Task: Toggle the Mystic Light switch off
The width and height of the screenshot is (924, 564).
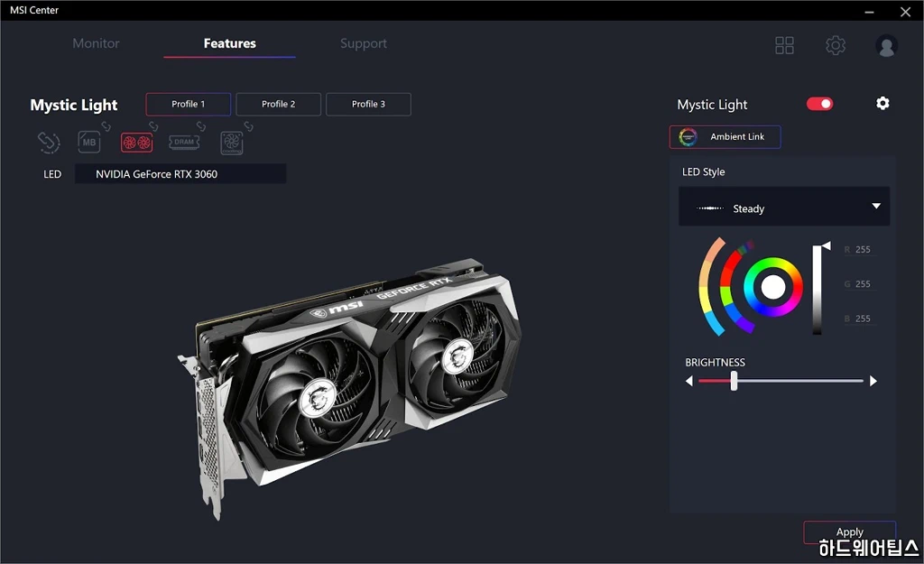Action: tap(819, 104)
